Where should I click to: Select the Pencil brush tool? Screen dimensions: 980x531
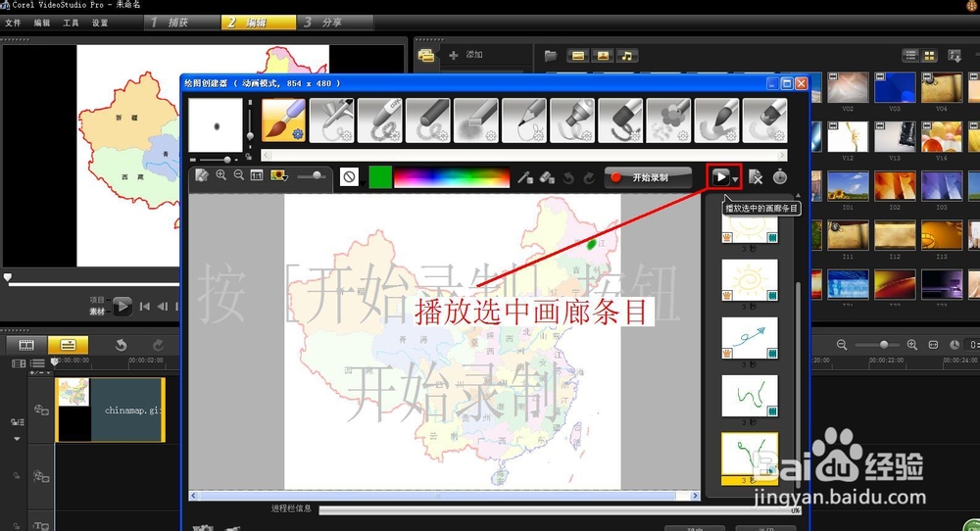pyautogui.click(x=524, y=120)
